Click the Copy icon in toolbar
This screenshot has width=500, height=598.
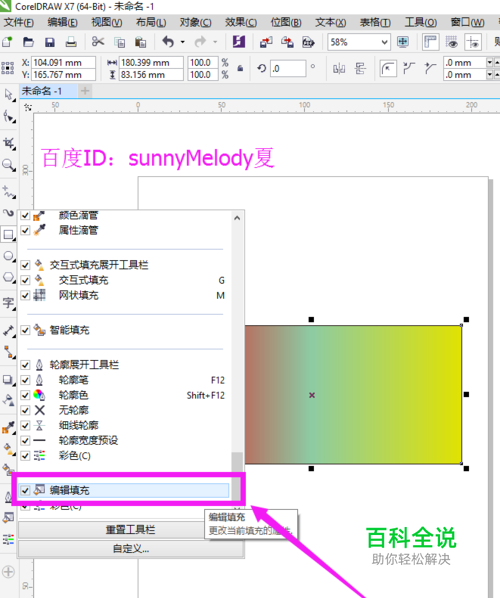(120, 42)
